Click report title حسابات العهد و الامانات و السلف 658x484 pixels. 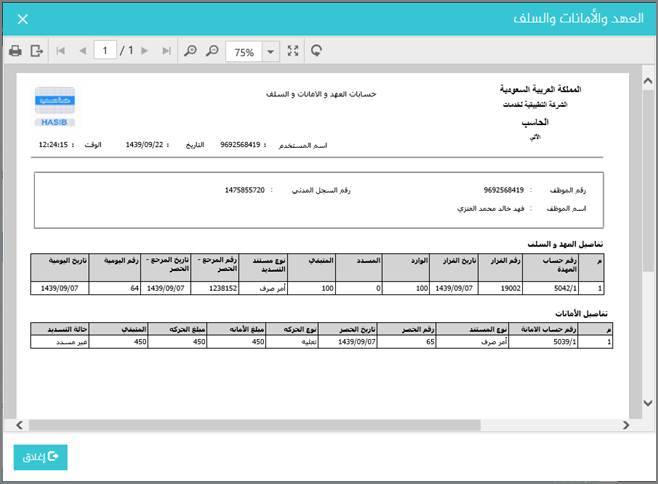tap(321, 94)
